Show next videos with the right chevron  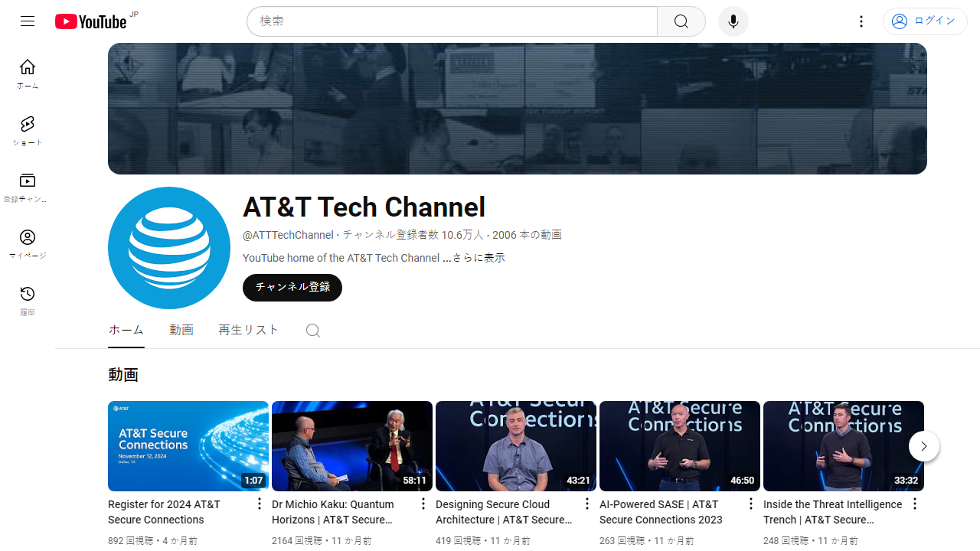coord(924,446)
